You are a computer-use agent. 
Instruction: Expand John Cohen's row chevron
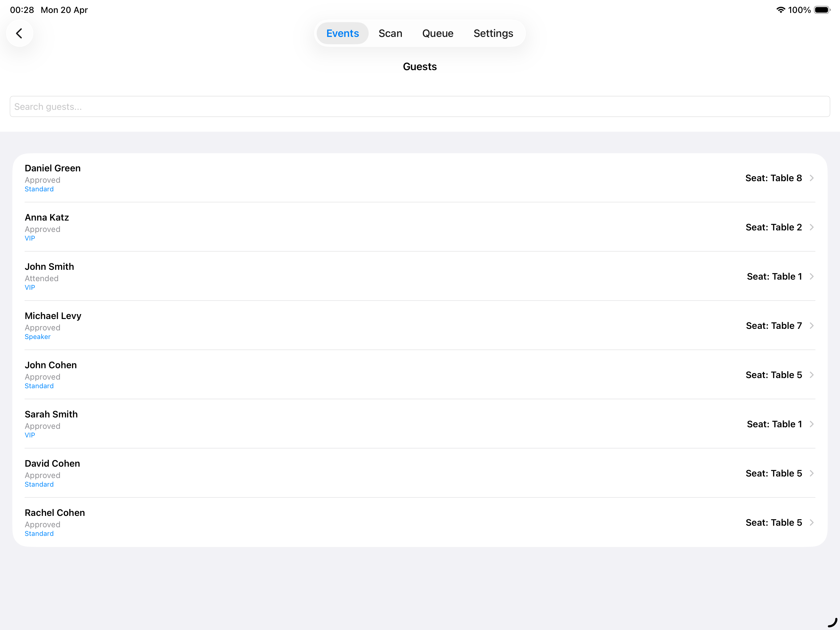[811, 375]
